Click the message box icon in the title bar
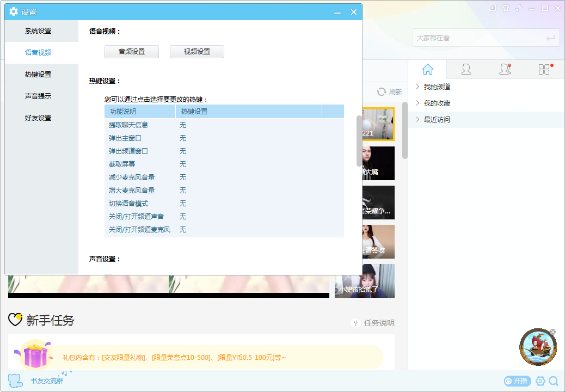This screenshot has height=392, width=565. (x=493, y=8)
